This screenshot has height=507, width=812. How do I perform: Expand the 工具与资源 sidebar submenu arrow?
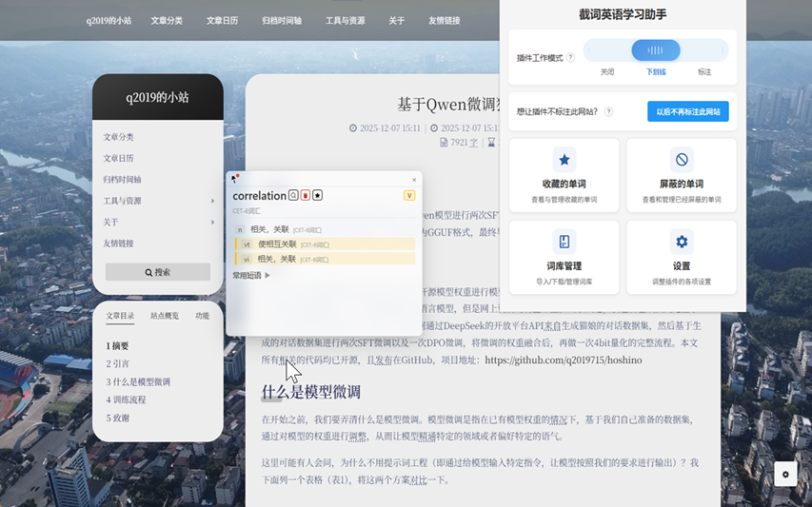[x=212, y=201]
